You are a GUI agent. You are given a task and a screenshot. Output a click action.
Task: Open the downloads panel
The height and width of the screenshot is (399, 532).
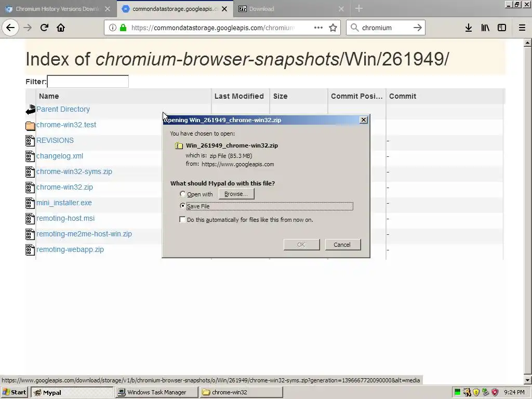coord(468,28)
